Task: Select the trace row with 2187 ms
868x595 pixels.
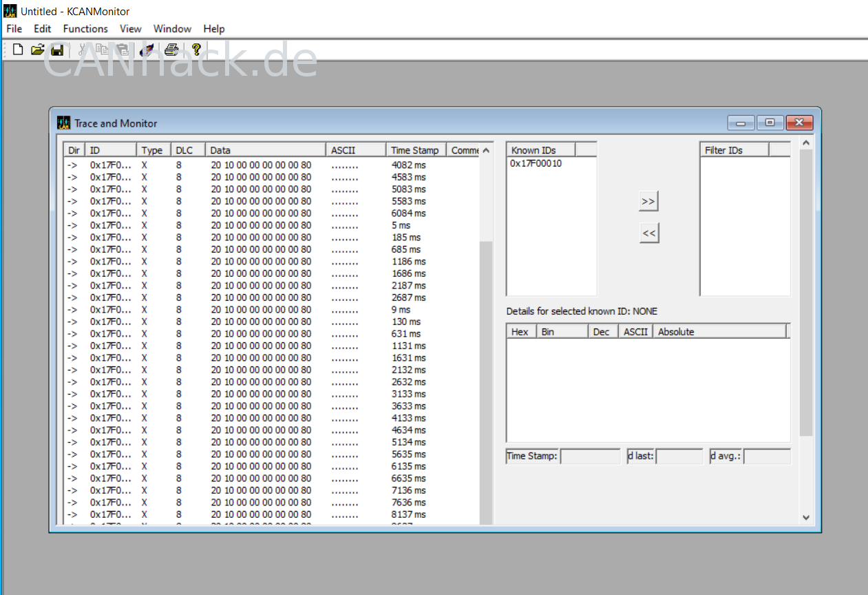Action: coord(271,286)
